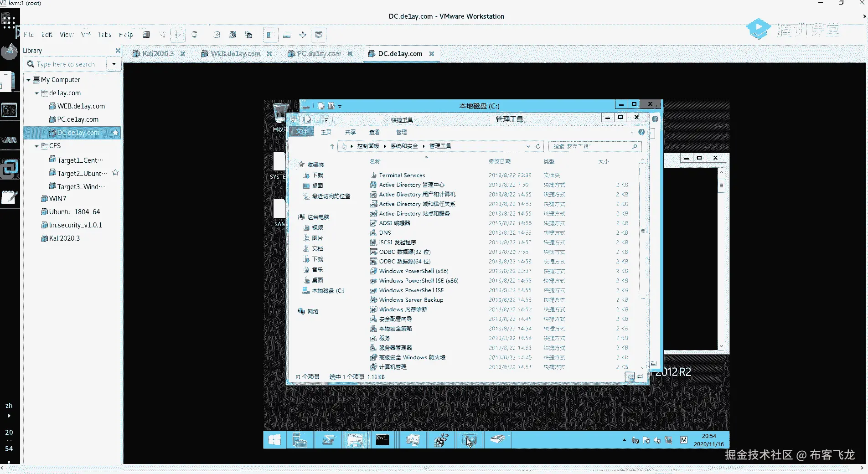
Task: Select the ADSI 编辑器 icon
Action: click(x=373, y=223)
